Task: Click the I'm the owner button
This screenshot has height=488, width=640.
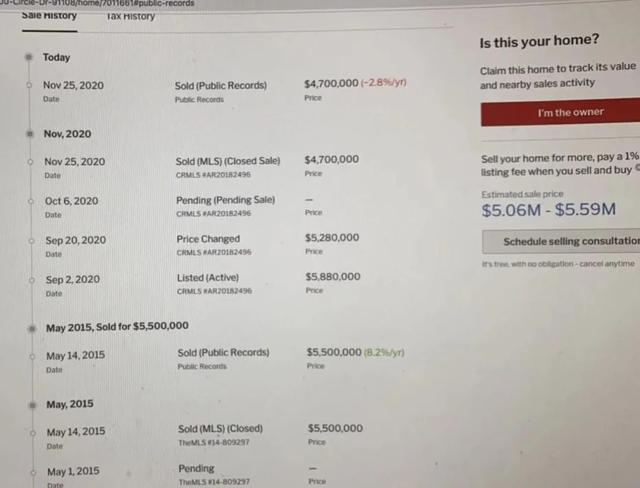Action: pyautogui.click(x=560, y=112)
